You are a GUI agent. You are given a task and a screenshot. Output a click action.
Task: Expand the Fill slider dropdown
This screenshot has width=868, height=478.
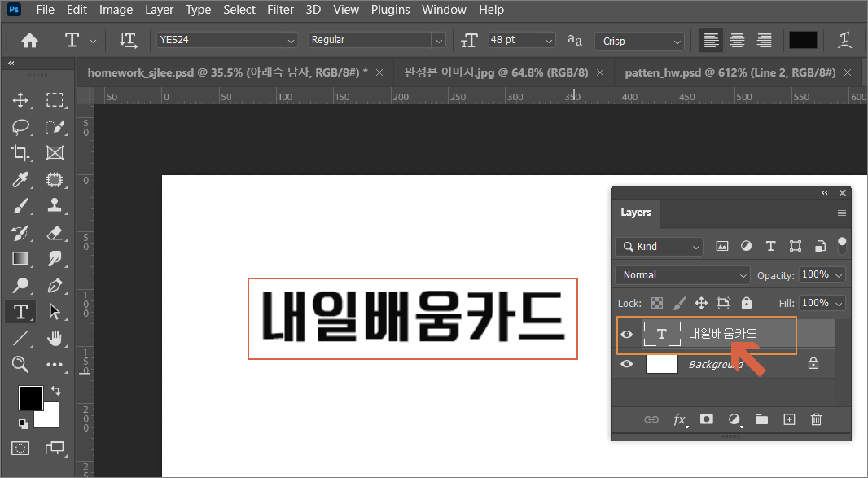click(839, 304)
